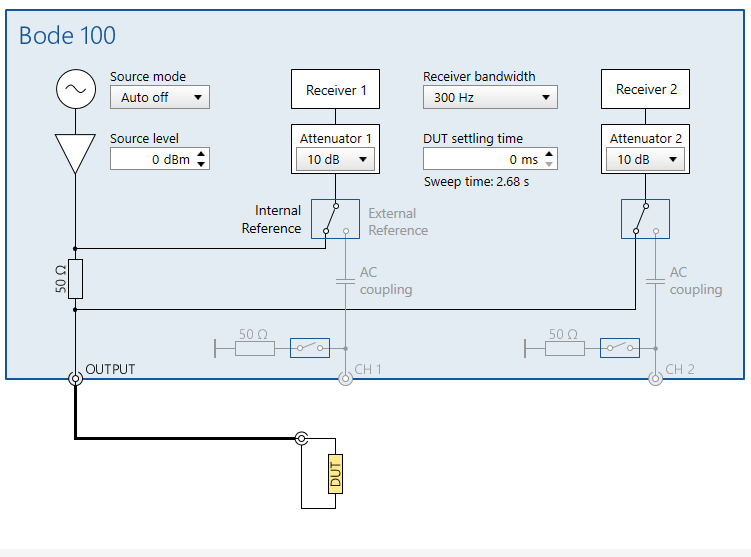Click the CH 1 AC coupling capacitor

pyautogui.click(x=345, y=282)
